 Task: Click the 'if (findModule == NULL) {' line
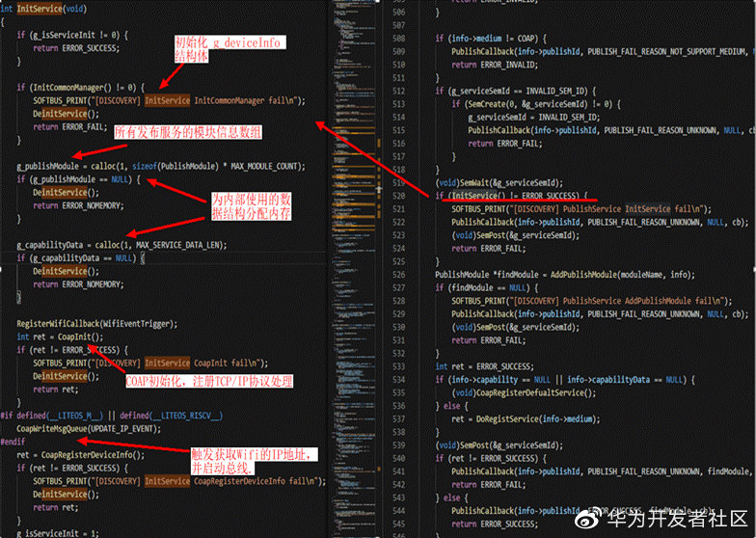[x=487, y=287]
